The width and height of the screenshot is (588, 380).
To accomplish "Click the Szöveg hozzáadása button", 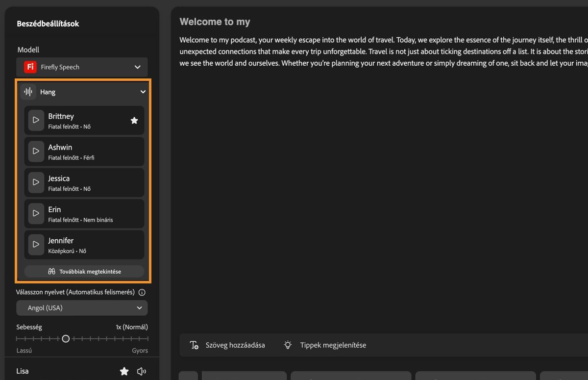I will [x=227, y=345].
